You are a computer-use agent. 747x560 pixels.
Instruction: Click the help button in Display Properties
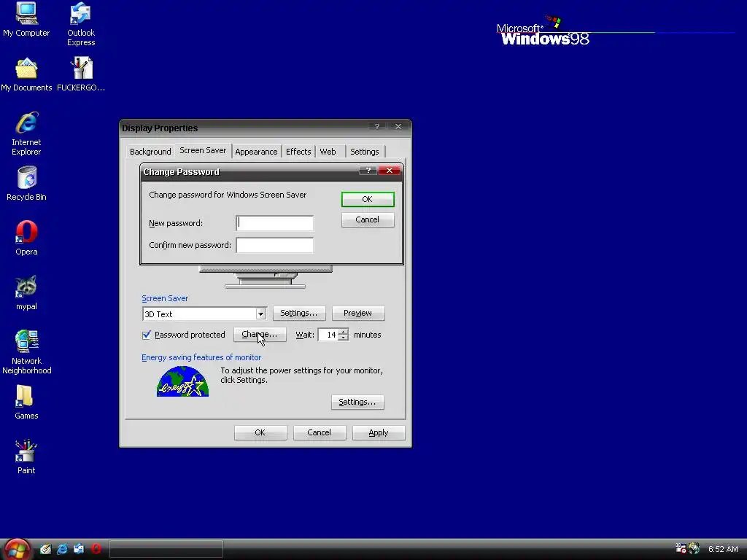tap(377, 127)
